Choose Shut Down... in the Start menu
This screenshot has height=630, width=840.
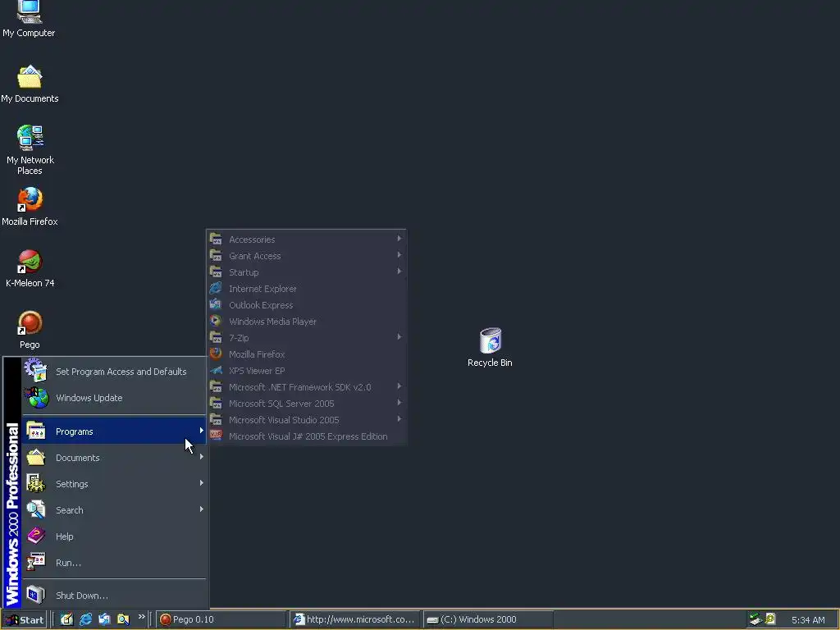tap(114, 596)
